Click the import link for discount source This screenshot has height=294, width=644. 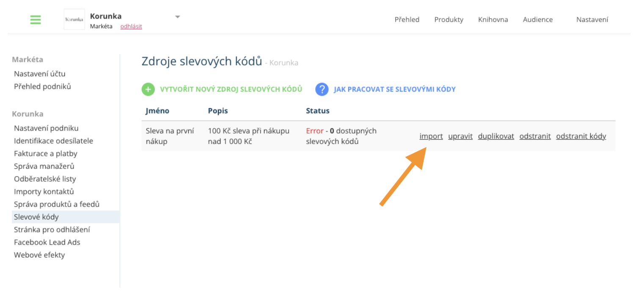point(431,136)
